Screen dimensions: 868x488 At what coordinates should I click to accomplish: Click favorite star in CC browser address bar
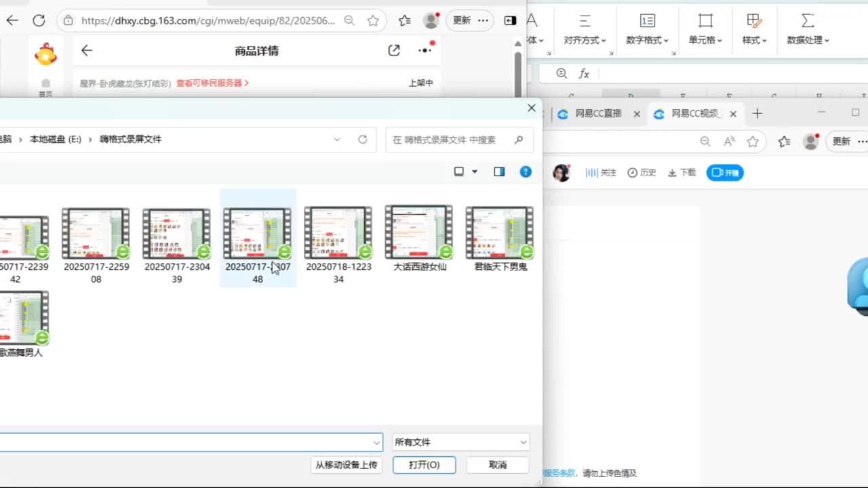click(x=753, y=141)
